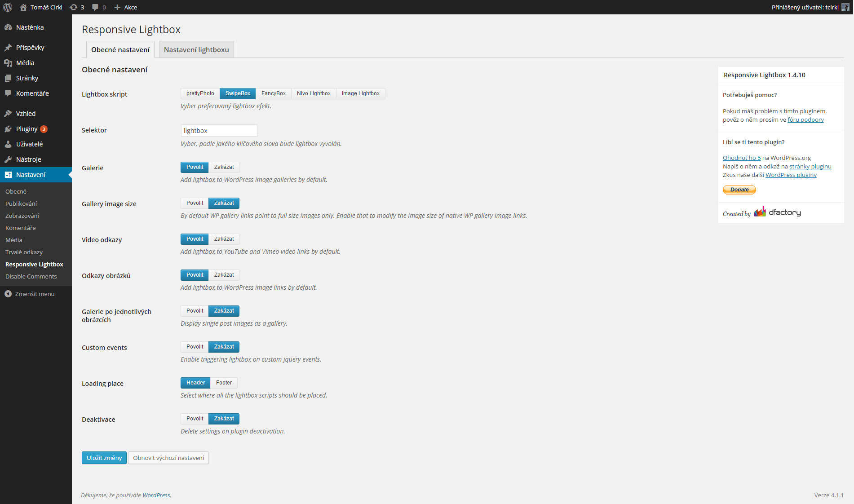
Task: Click the dFactory logo
Action: 778,212
